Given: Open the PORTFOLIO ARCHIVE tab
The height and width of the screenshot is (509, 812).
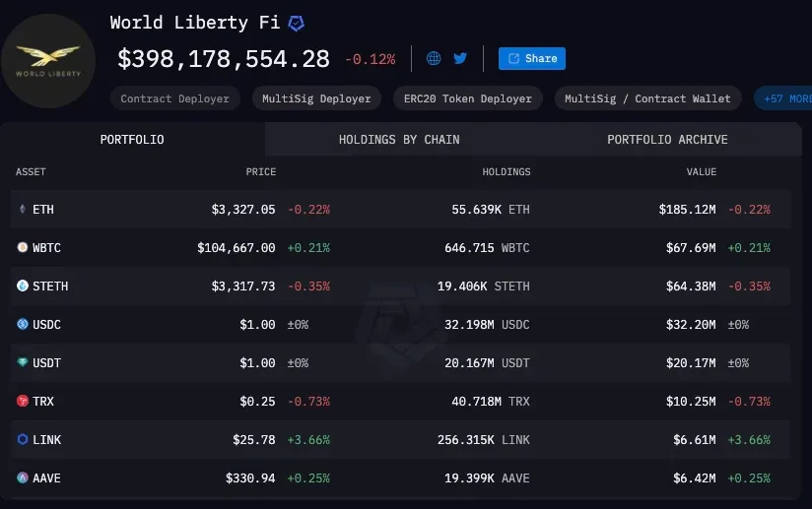Looking at the screenshot, I should click(x=667, y=139).
